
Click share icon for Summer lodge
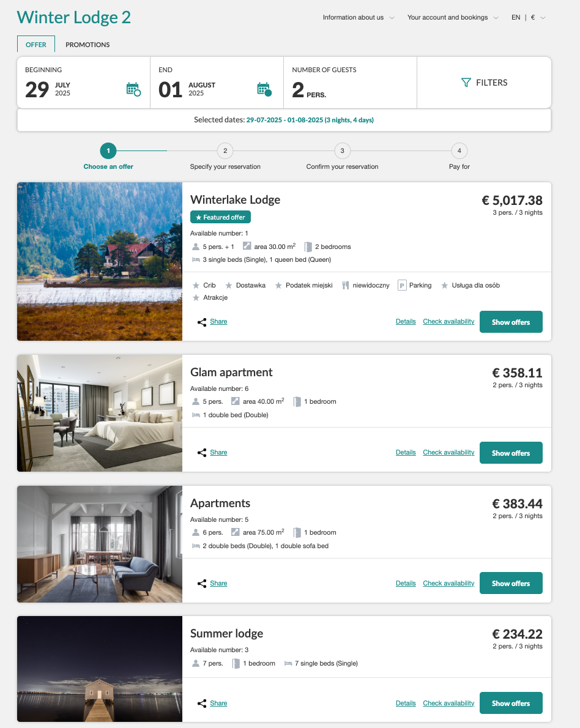(202, 704)
